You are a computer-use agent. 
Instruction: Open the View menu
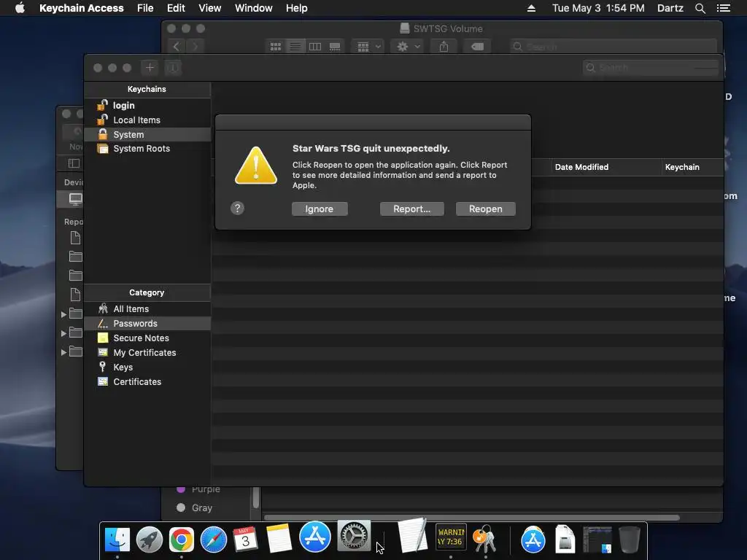tap(209, 8)
